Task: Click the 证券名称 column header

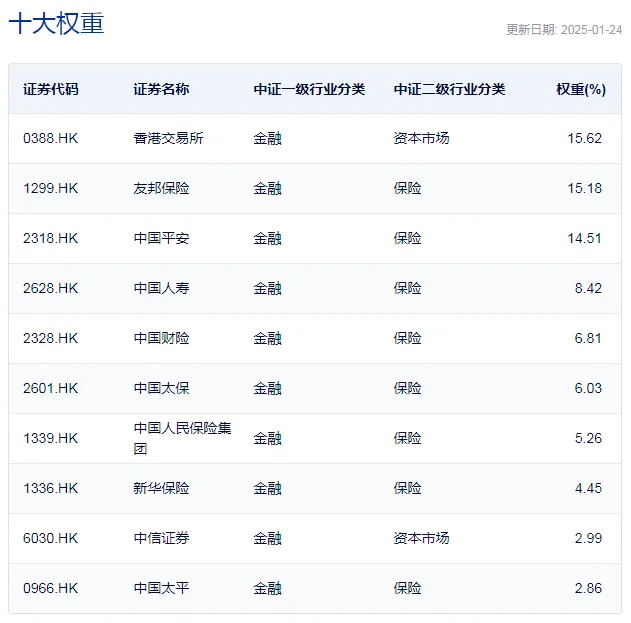Action: [x=161, y=89]
